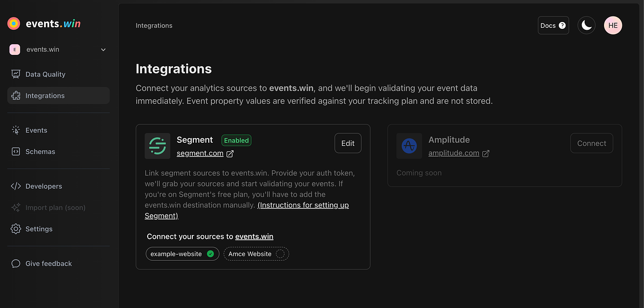This screenshot has height=308, width=644.
Task: Enable the Amce Website source chip
Action: coord(256,254)
